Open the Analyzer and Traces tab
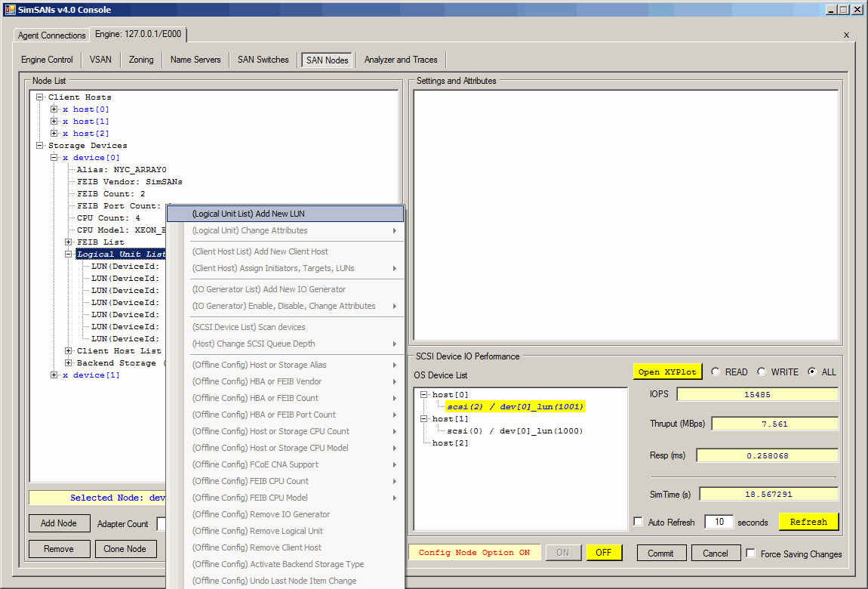This screenshot has height=589, width=868. [x=401, y=60]
